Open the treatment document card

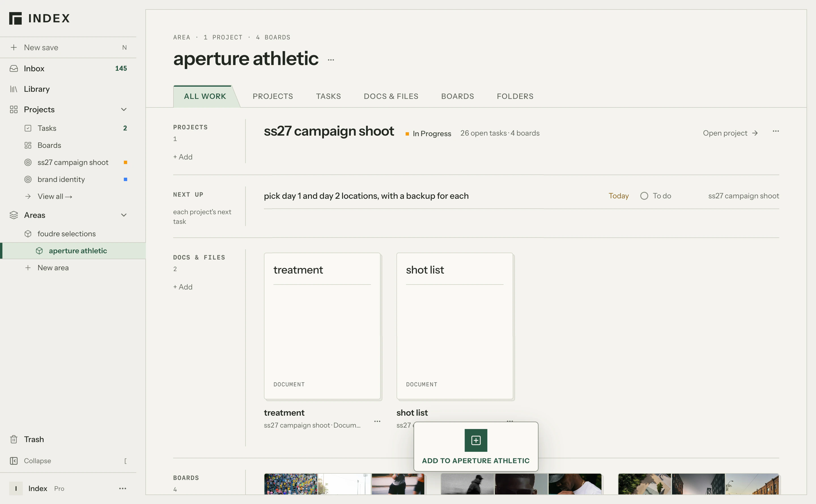coord(322,326)
